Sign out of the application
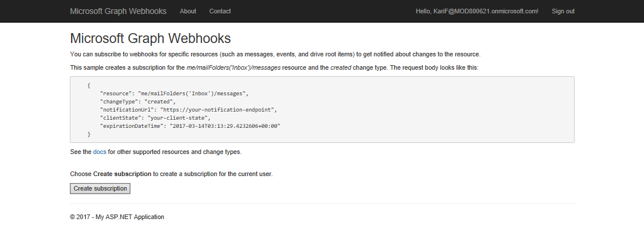 click(563, 11)
